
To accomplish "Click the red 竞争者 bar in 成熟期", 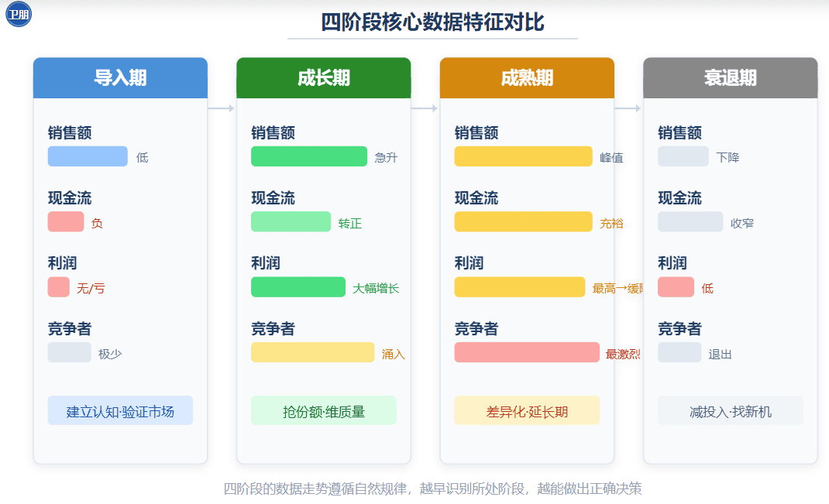I will [x=527, y=352].
